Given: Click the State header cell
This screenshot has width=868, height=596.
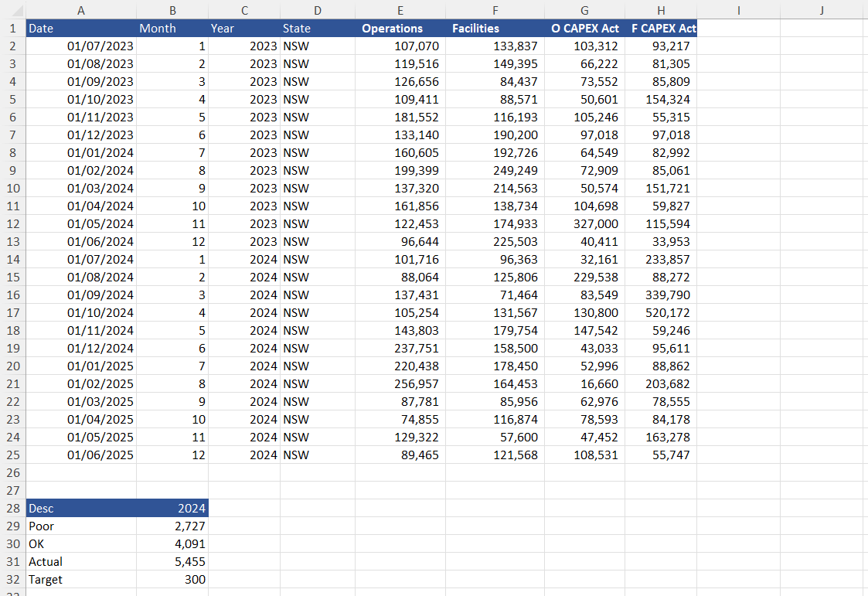Looking at the screenshot, I should (318, 29).
